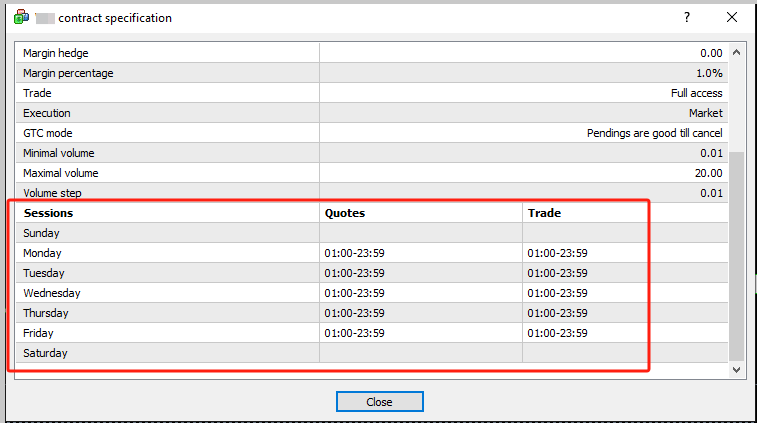The width and height of the screenshot is (757, 423).
Task: Click the Sessions column header
Action: (x=48, y=213)
